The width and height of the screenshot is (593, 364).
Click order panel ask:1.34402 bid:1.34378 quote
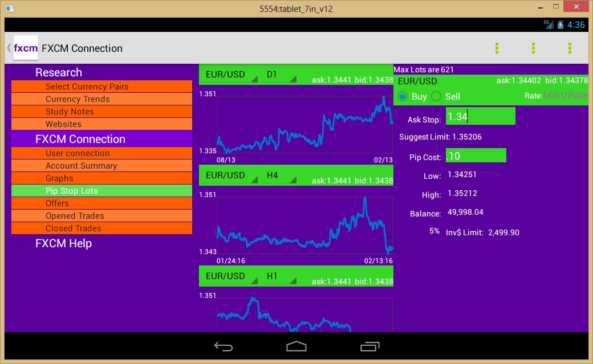(542, 80)
